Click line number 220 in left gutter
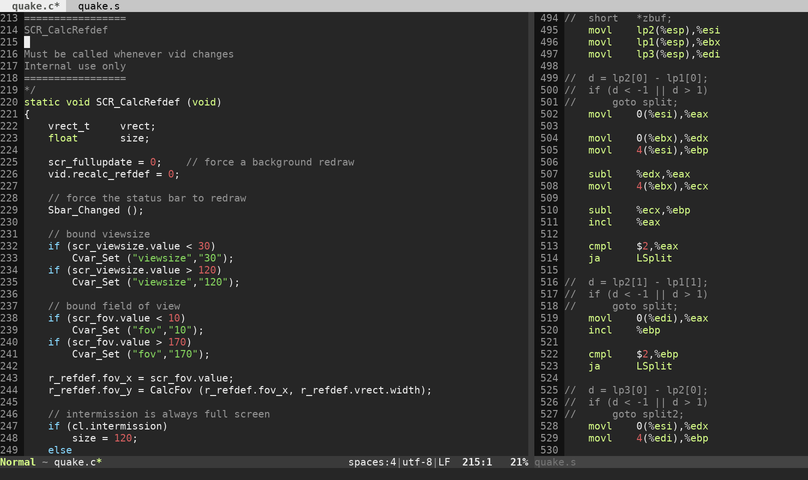This screenshot has height=480, width=808. pos(9,102)
